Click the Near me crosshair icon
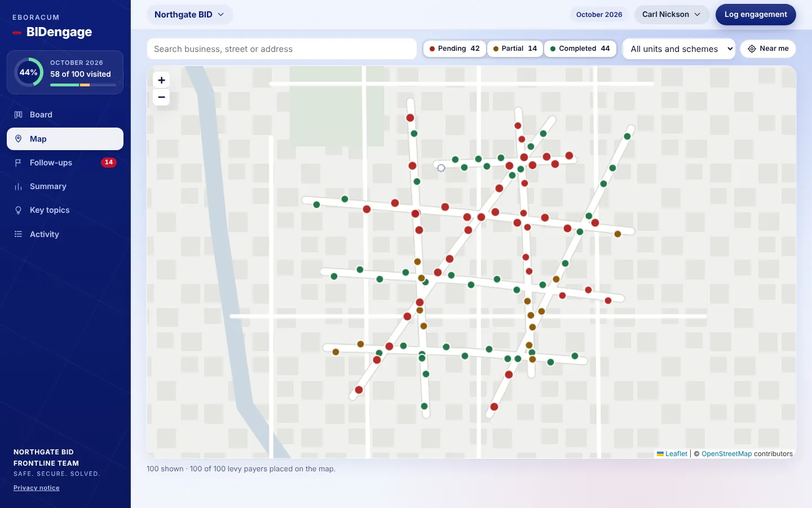This screenshot has height=508, width=812. (752, 49)
